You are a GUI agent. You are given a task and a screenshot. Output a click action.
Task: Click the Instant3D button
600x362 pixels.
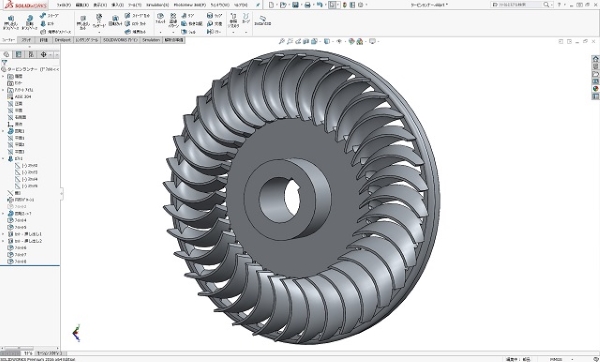262,20
